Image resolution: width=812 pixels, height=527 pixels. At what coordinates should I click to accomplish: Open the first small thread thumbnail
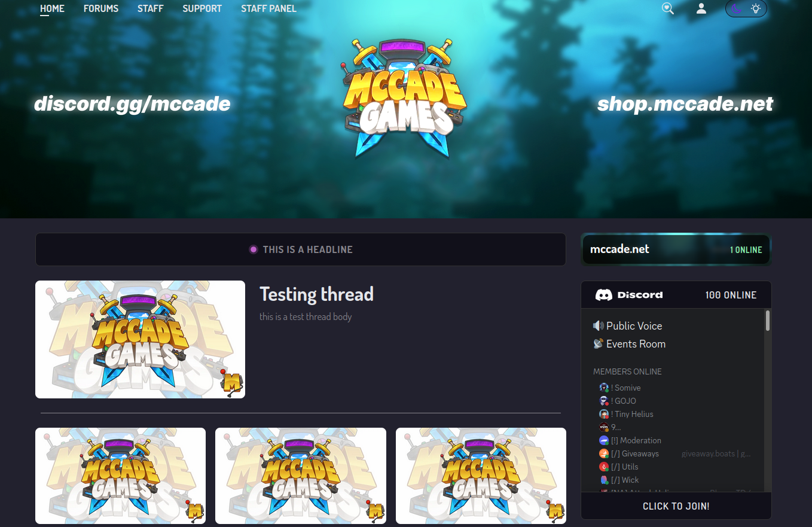(120, 476)
